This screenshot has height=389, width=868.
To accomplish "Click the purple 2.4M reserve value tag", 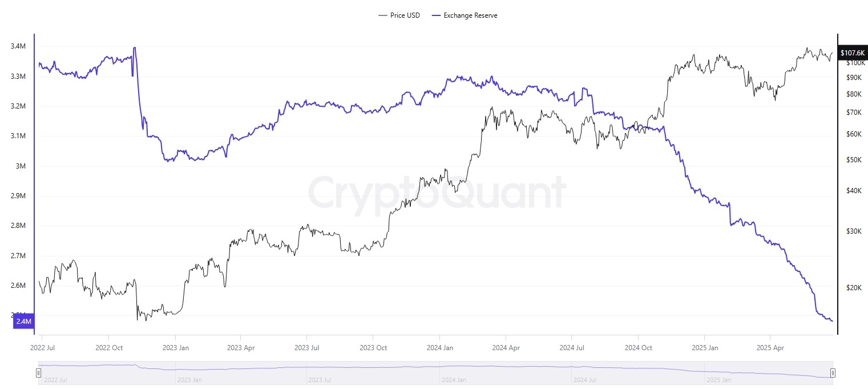I will click(23, 322).
